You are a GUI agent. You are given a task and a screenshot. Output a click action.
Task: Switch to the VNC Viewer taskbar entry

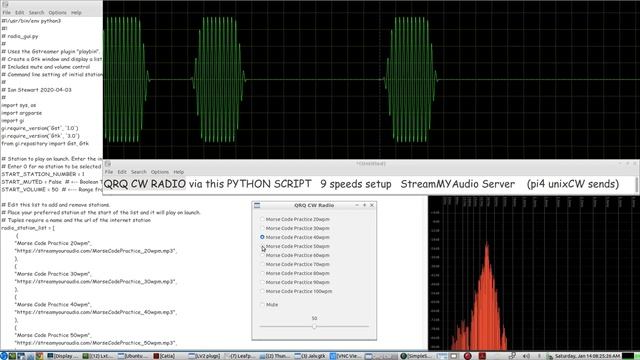pos(345,356)
